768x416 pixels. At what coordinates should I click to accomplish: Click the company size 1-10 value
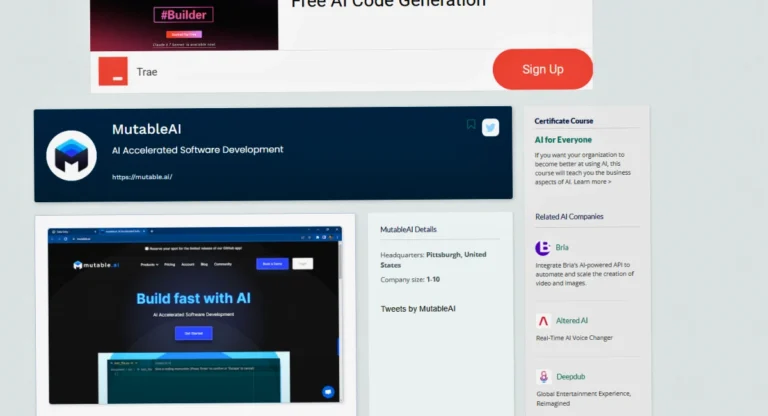(x=433, y=279)
